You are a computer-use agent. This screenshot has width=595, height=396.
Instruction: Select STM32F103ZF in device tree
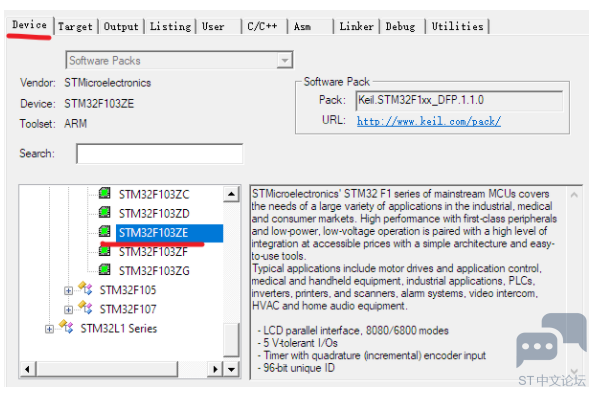tap(153, 252)
